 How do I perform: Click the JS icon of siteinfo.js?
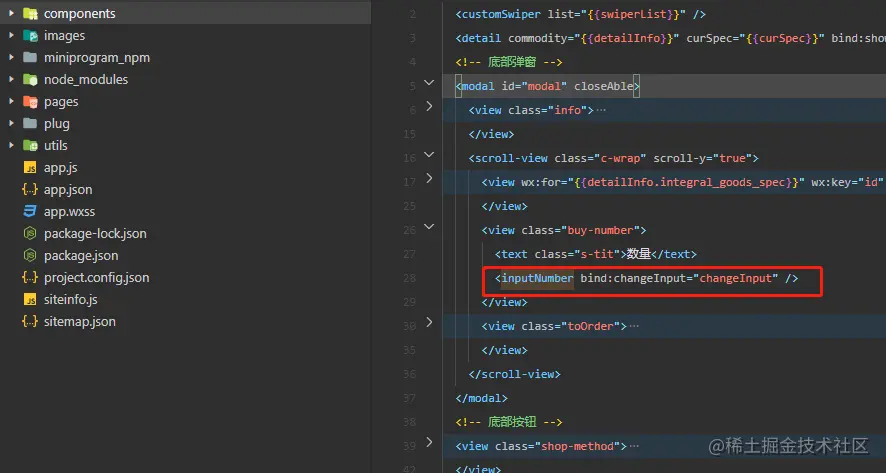30,300
